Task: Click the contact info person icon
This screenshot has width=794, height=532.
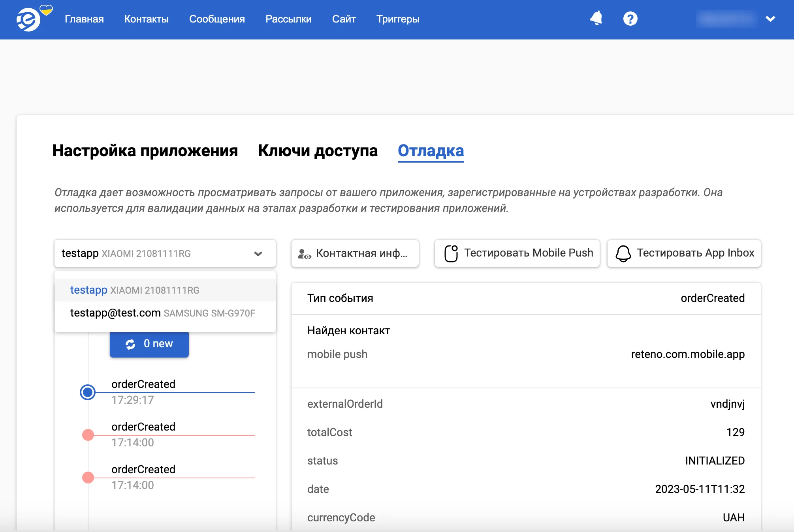Action: point(304,253)
